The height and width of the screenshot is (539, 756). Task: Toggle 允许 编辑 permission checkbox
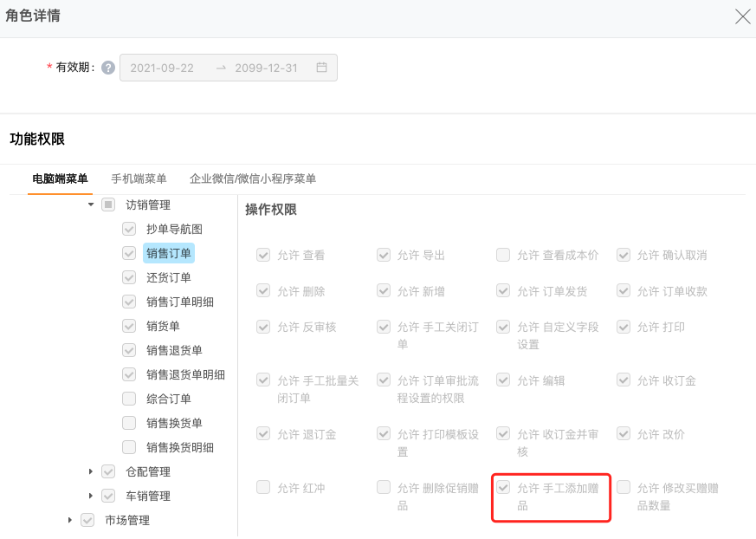[503, 380]
